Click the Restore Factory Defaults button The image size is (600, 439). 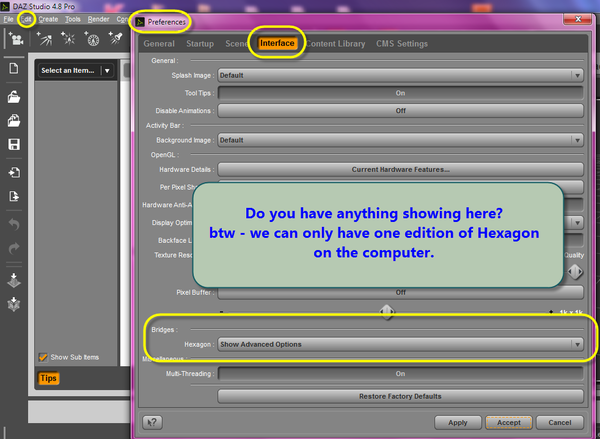(400, 397)
